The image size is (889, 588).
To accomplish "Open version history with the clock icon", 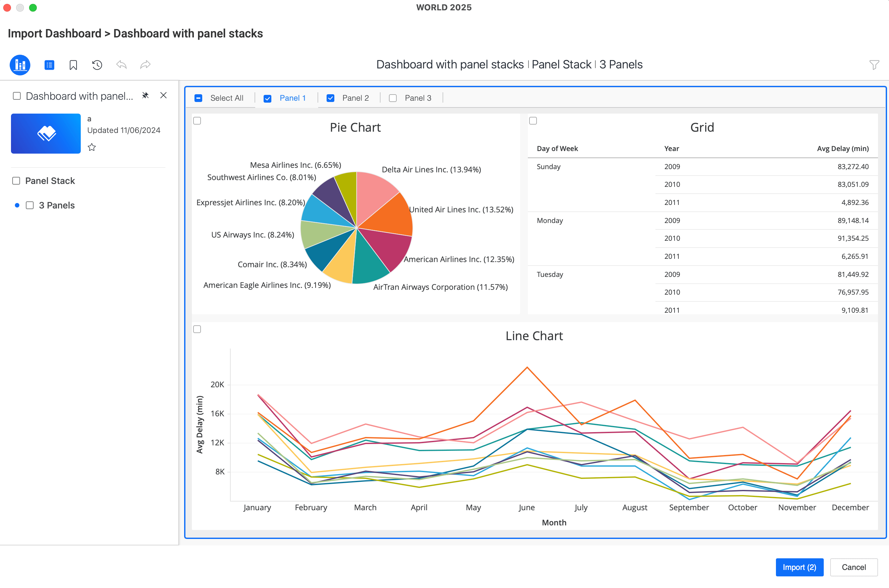I will 97,65.
